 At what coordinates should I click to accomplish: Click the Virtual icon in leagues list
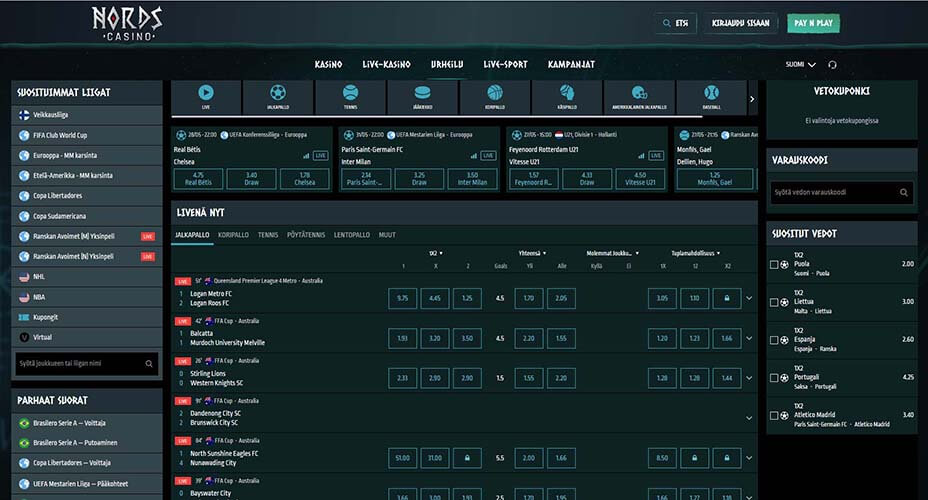pyautogui.click(x=24, y=337)
